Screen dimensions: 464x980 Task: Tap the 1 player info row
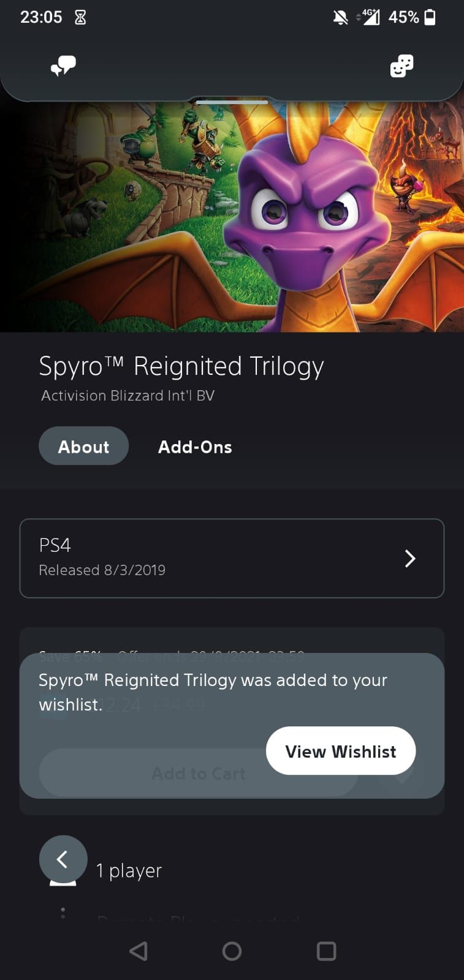pyautogui.click(x=129, y=870)
